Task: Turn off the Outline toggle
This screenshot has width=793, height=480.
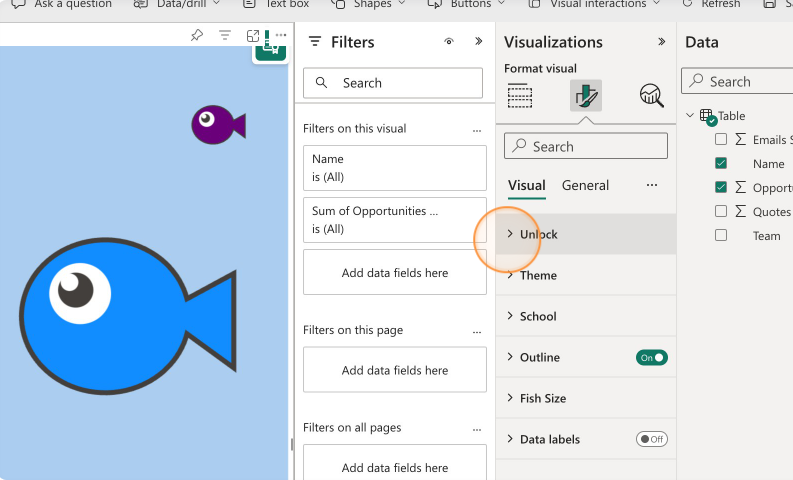Action: pyautogui.click(x=652, y=358)
